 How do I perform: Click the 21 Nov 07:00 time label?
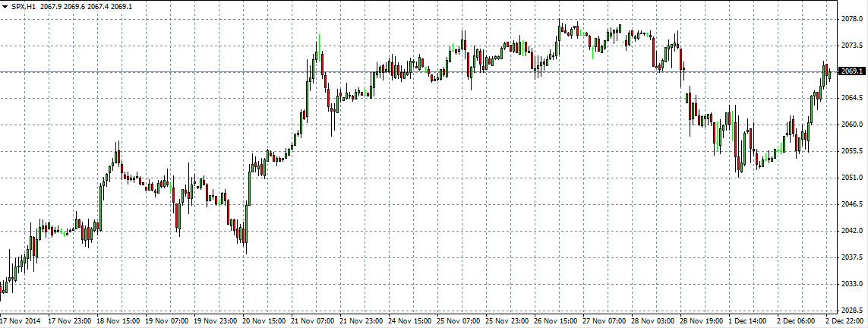314,321
